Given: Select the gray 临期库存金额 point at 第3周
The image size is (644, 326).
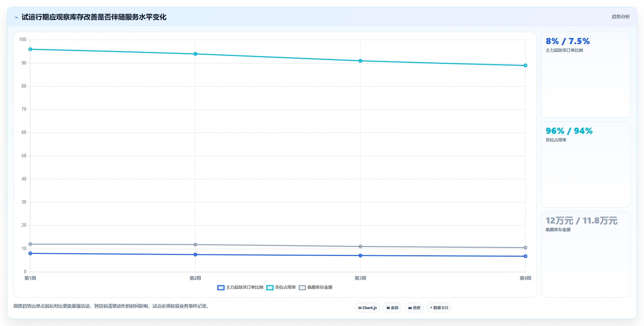Looking at the screenshot, I should 360,247.
